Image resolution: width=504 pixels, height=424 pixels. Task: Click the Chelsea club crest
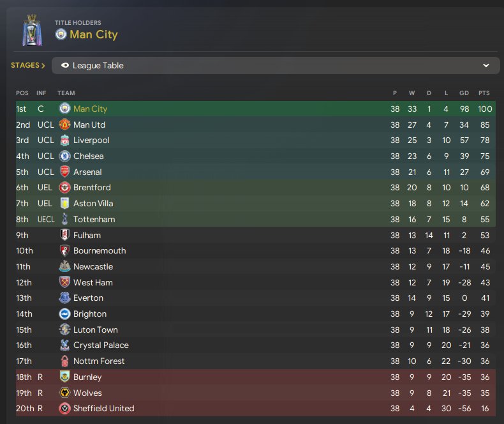[x=64, y=156]
